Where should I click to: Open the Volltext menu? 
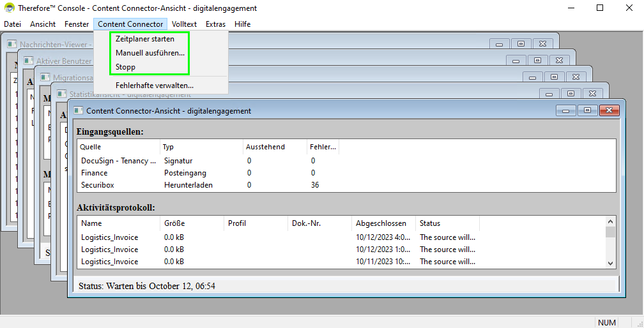[184, 24]
